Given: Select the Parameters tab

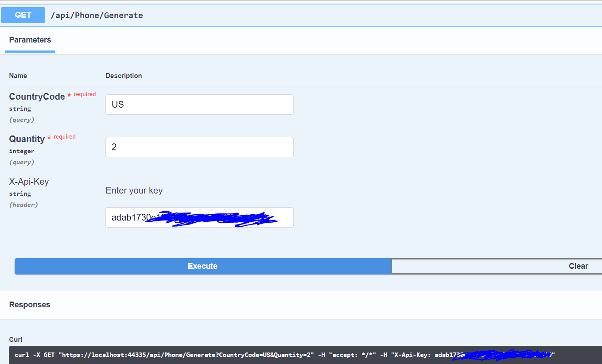Looking at the screenshot, I should (30, 39).
